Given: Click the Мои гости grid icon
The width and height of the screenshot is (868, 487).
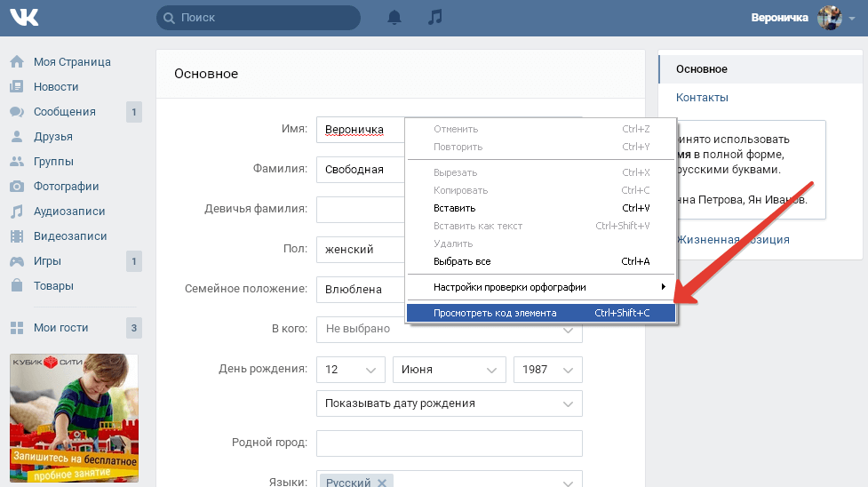Looking at the screenshot, I should click(x=17, y=328).
